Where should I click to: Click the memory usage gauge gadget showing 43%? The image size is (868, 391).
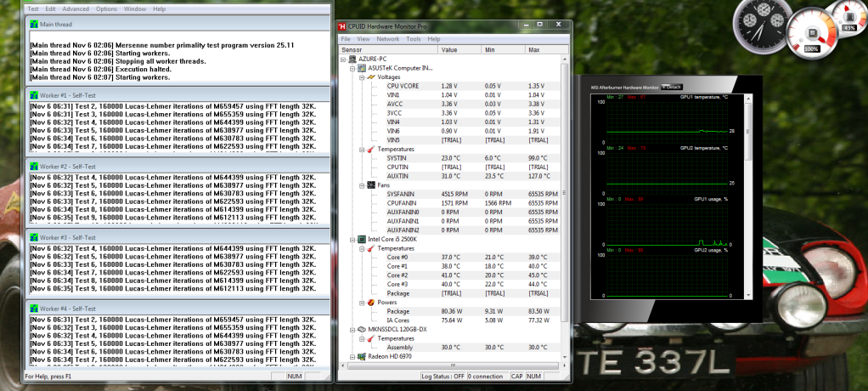(848, 19)
